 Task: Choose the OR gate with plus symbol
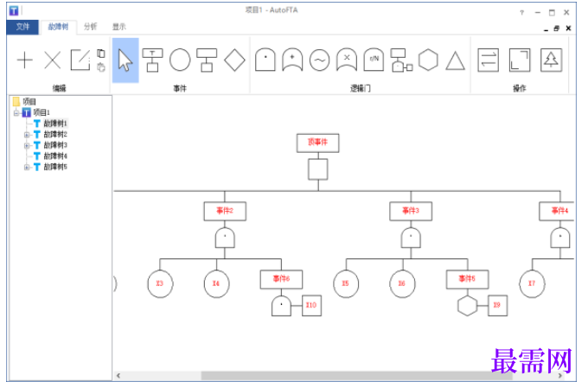point(292,60)
